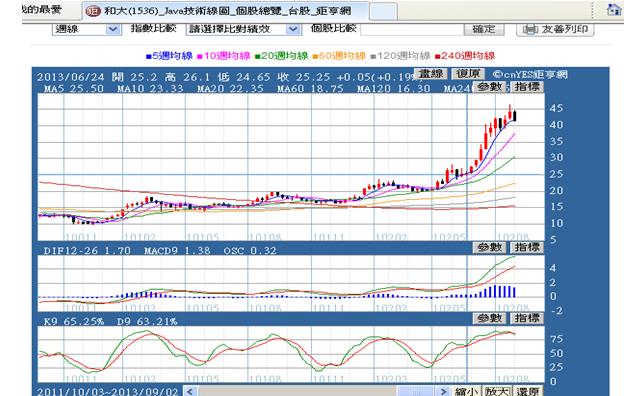Image resolution: width=624 pixels, height=396 pixels.
Task: Click the scroll-left arrow on the chart timeline
Action: (191, 391)
